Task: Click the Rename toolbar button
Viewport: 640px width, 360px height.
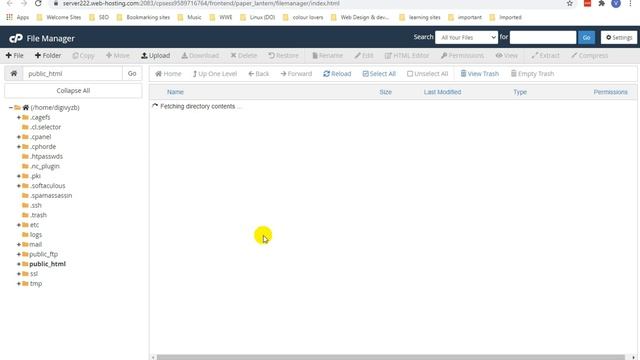Action: pos(327,56)
